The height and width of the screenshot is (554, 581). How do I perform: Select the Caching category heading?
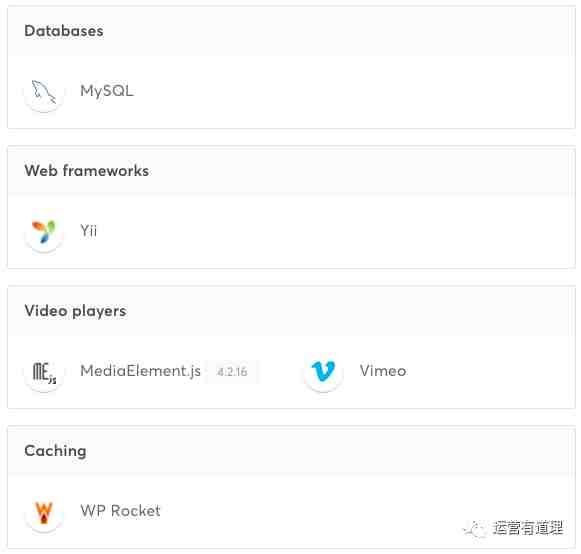pos(55,451)
